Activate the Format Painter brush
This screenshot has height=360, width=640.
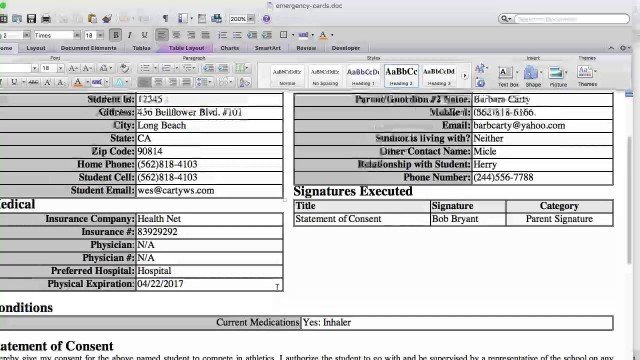[x=107, y=19]
